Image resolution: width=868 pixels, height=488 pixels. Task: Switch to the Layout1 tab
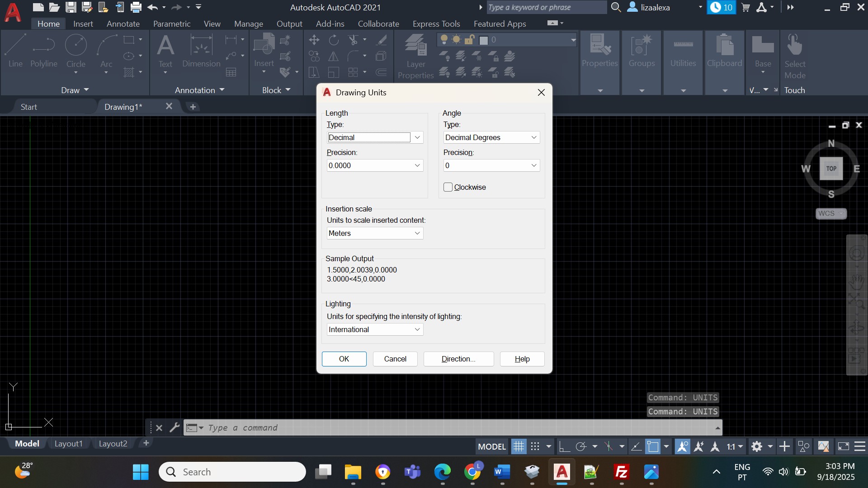pos(68,444)
